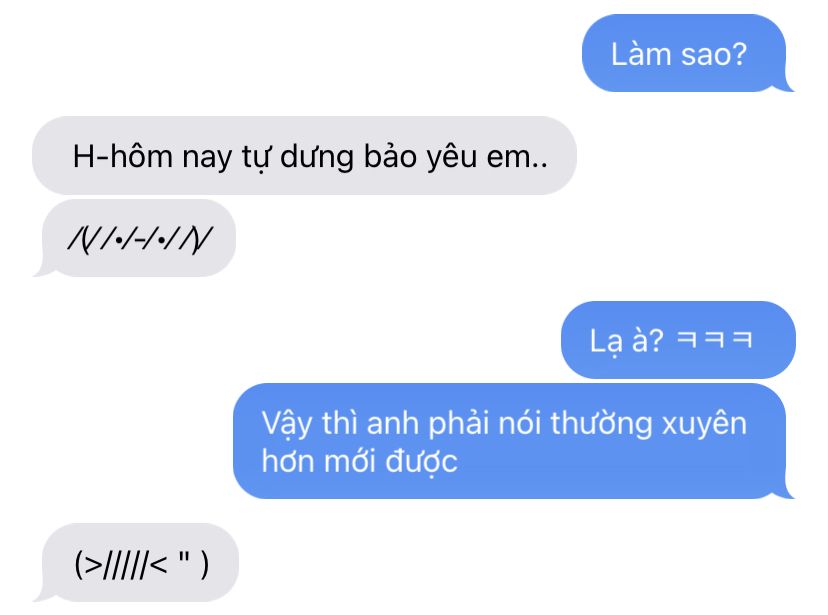The height and width of the screenshot is (615, 828).
Task: Click the question mark after 'Làm sao'
Action: (x=738, y=54)
